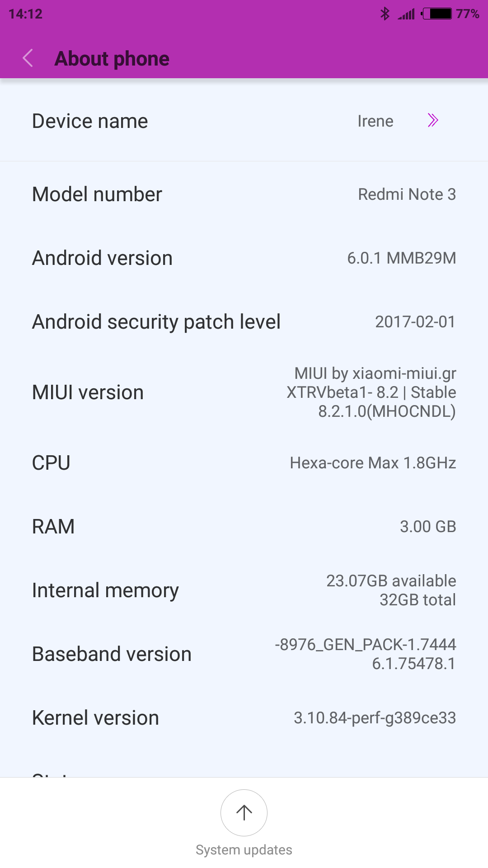Tap the CPU row

click(x=244, y=463)
